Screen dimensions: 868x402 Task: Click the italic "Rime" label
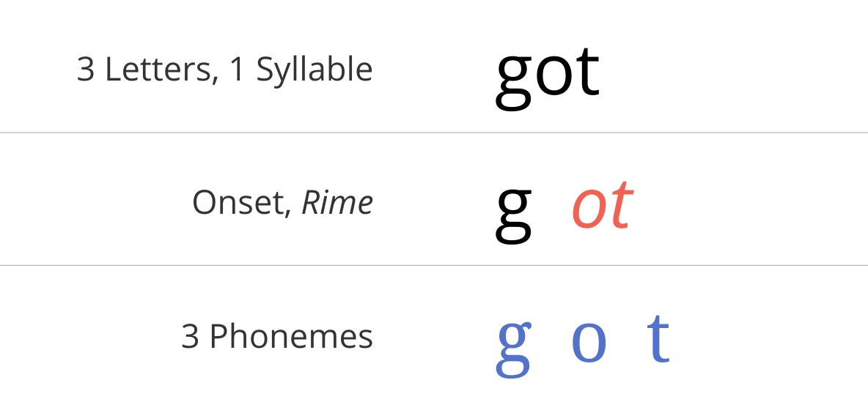(337, 202)
